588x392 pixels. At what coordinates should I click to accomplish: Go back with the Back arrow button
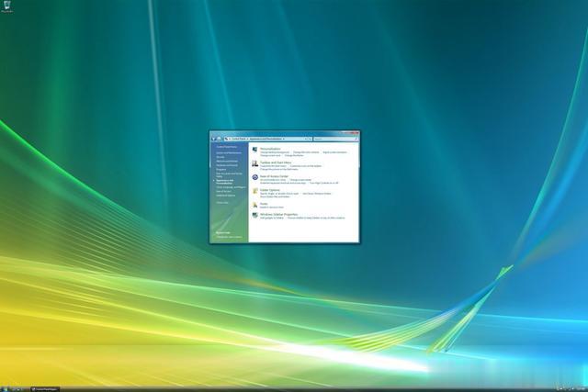click(x=213, y=139)
